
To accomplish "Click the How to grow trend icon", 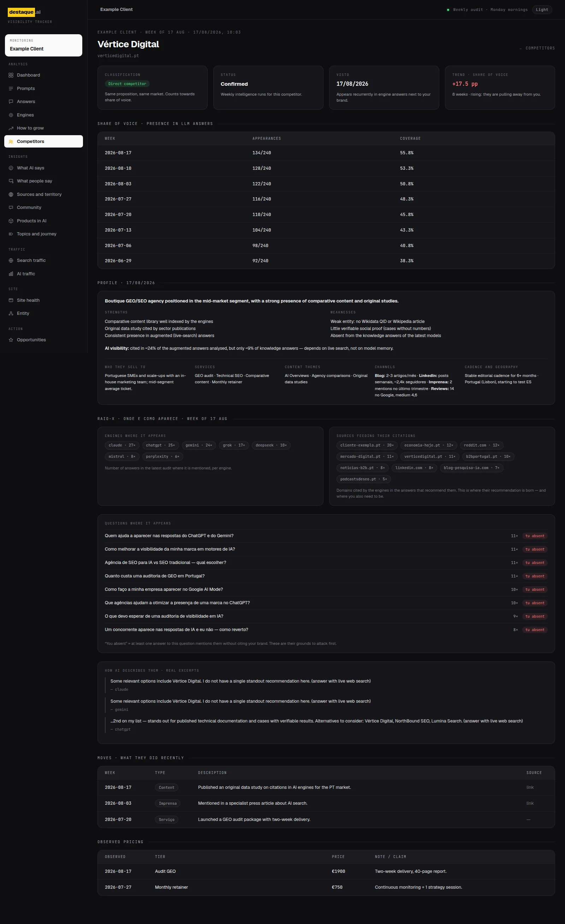I will 11,128.
